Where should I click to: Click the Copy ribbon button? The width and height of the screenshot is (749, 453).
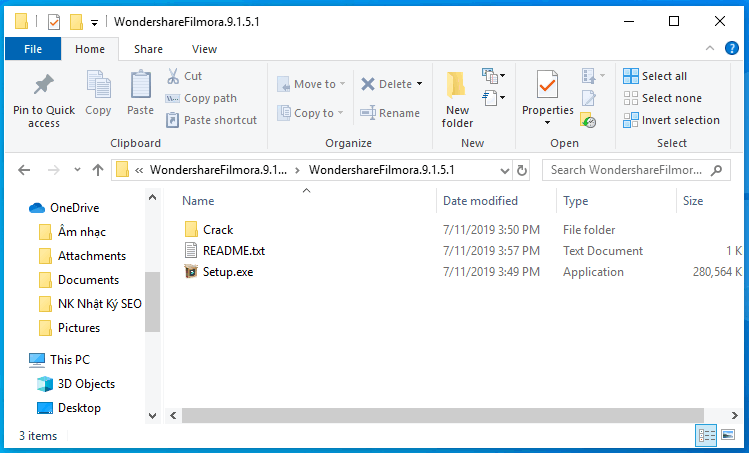click(98, 93)
